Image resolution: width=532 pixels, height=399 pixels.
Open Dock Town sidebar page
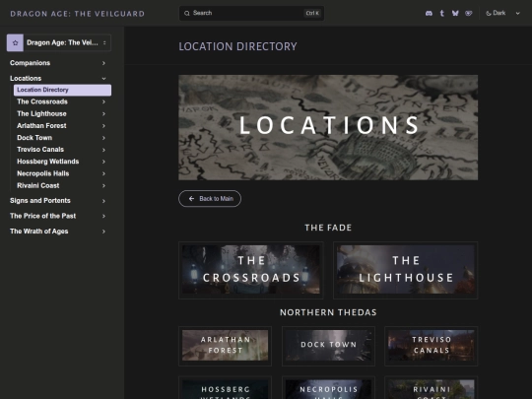pyautogui.click(x=34, y=138)
